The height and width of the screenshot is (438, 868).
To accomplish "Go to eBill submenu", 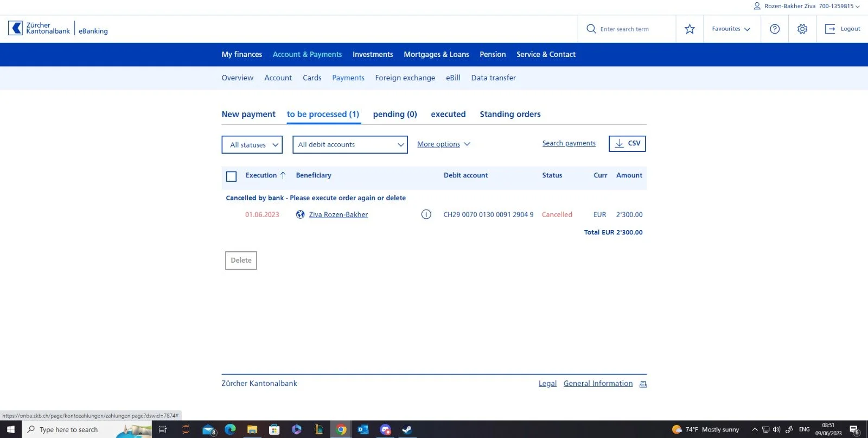I will click(453, 78).
